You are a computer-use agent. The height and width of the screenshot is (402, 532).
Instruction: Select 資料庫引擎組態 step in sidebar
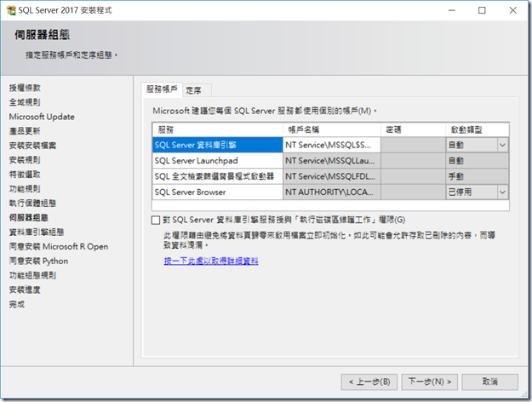(37, 233)
